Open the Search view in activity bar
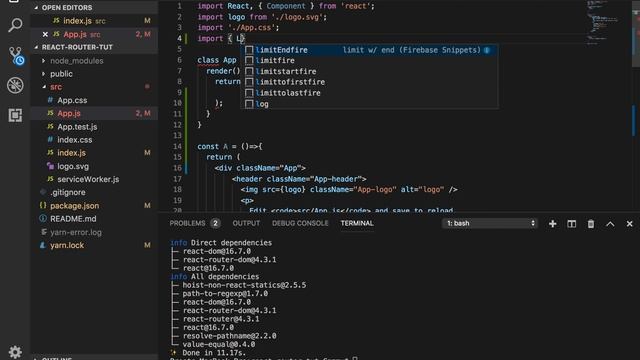This screenshot has width=640, height=360. 15,25
